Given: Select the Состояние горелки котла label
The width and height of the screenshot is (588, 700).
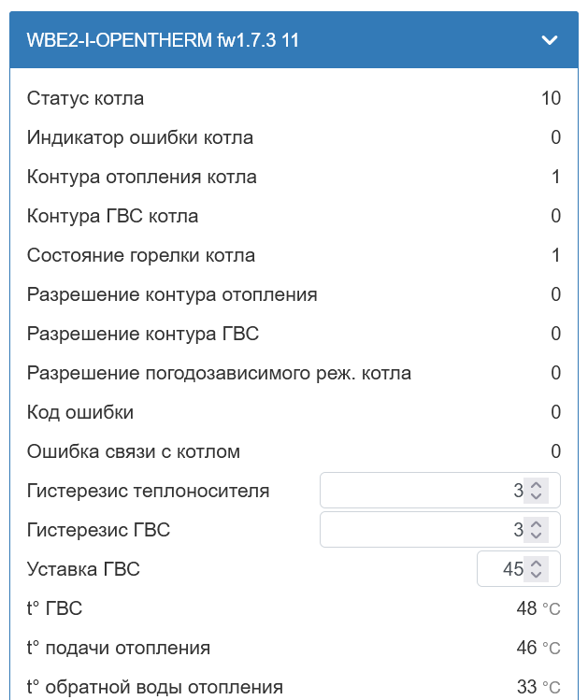Looking at the screenshot, I should click(x=141, y=255).
